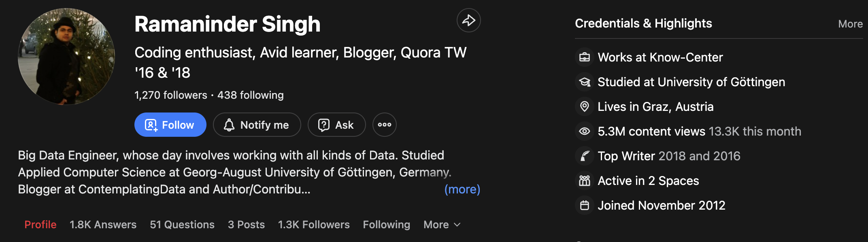
Task: Expand Credentials & Highlights via More
Action: (x=850, y=24)
